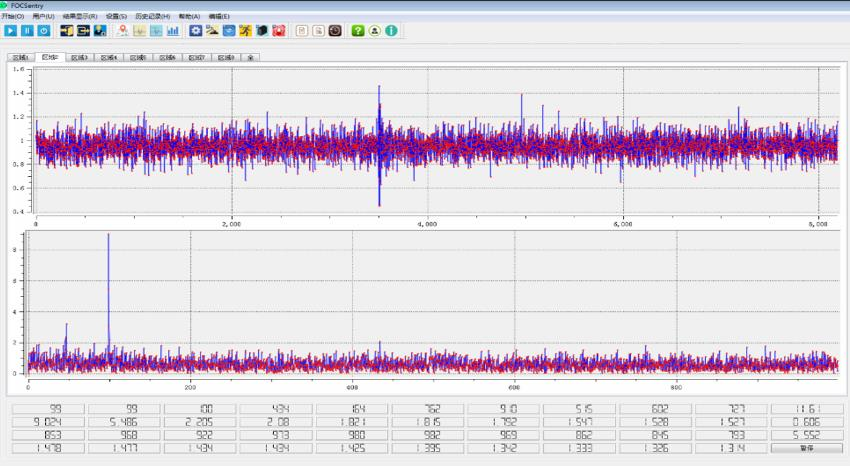This screenshot has height=466, width=850.
Task: Open the 结果显示(R) menu
Action: (x=80, y=17)
